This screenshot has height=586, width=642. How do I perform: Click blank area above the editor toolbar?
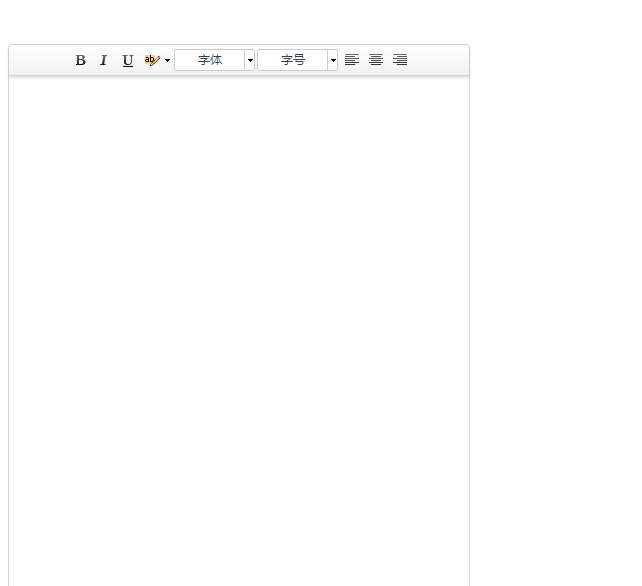pos(239,20)
